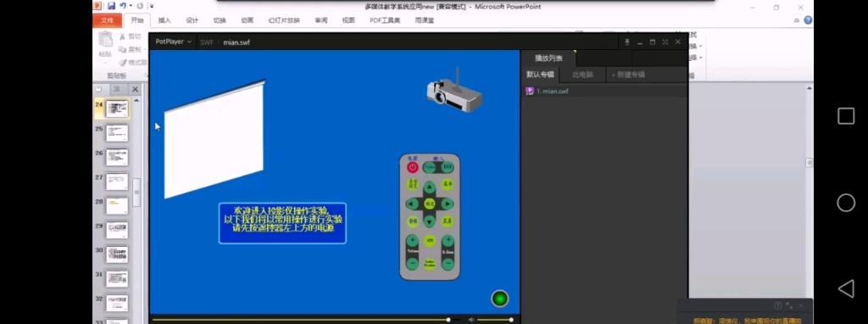
Task: Click the PotPlayer fullscreen icon in the title bar
Action: coord(665,42)
